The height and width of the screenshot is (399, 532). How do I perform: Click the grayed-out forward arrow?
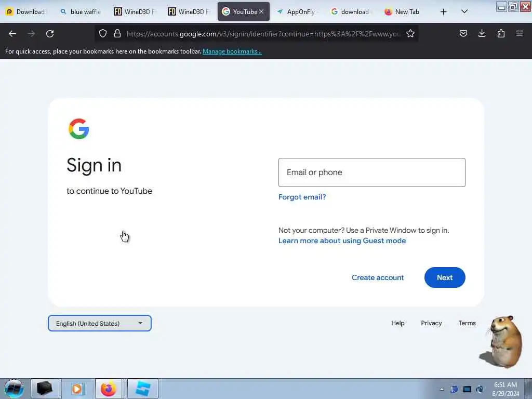point(31,34)
